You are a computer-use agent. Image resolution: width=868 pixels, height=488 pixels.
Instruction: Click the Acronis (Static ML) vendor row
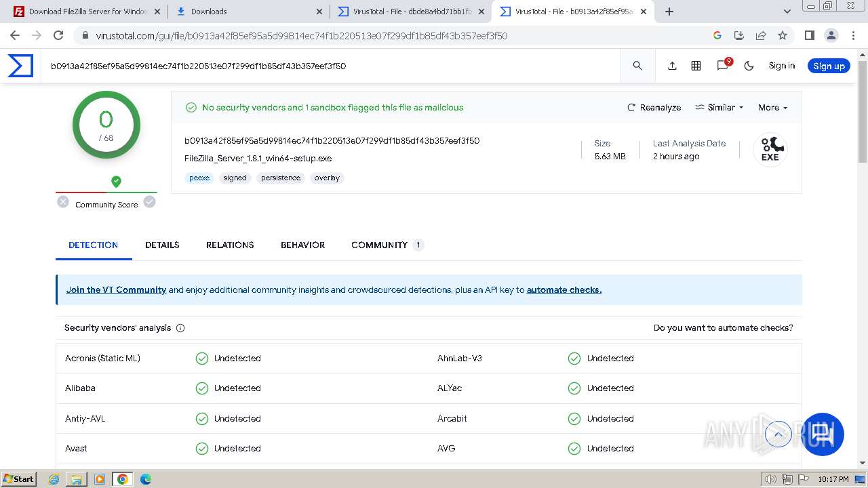(x=242, y=358)
